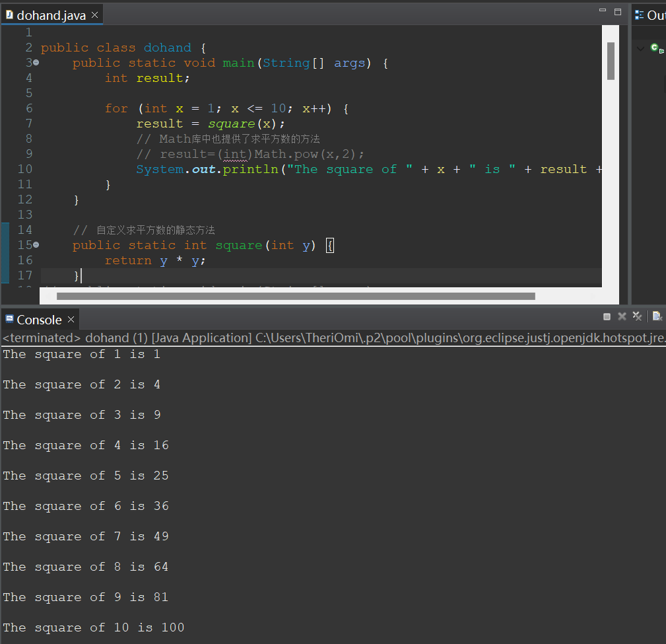Click the monitor icon on the Console tab
The image size is (666, 644).
point(9,319)
